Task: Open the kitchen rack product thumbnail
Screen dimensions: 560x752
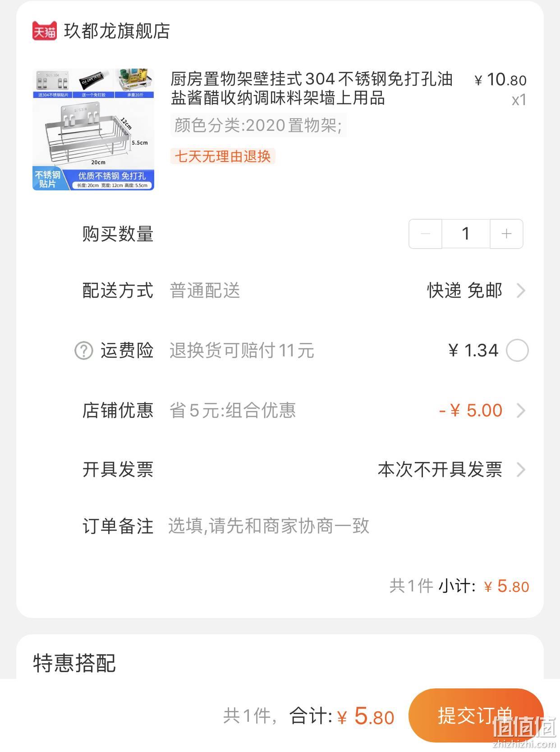Action: 93,129
